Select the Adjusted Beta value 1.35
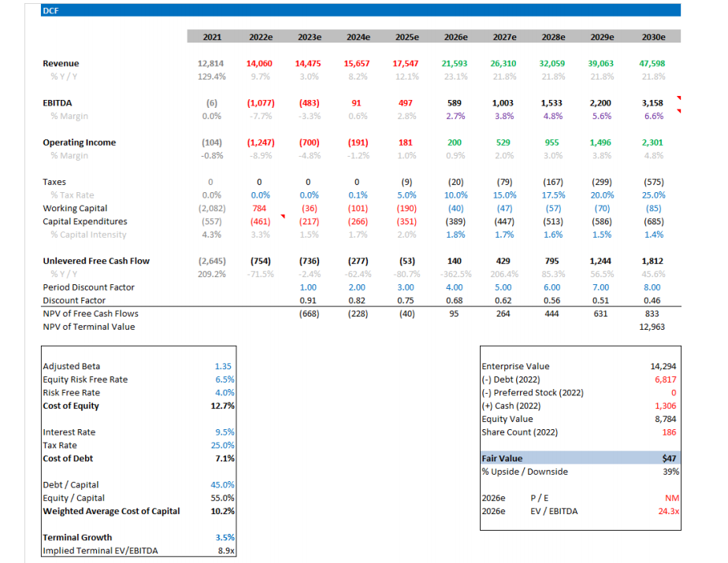The width and height of the screenshot is (728, 563). tap(223, 366)
